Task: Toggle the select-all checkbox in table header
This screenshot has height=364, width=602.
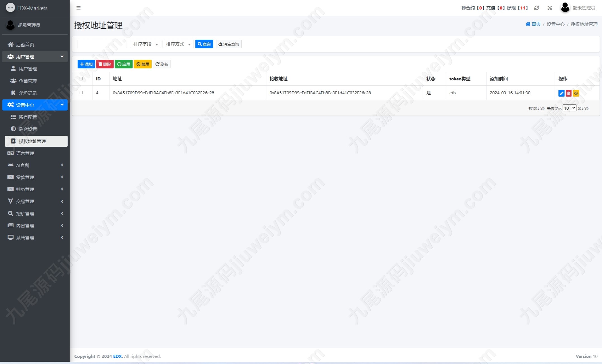Action: pyautogui.click(x=81, y=79)
